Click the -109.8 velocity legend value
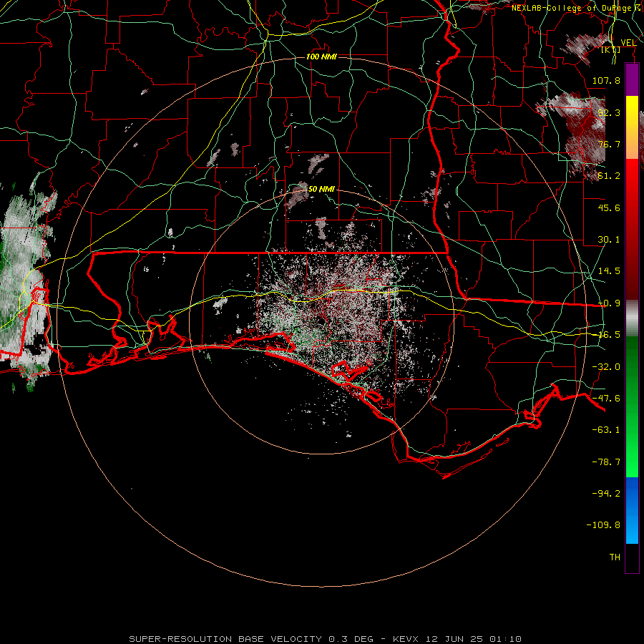This screenshot has height=644, width=644. click(x=603, y=525)
